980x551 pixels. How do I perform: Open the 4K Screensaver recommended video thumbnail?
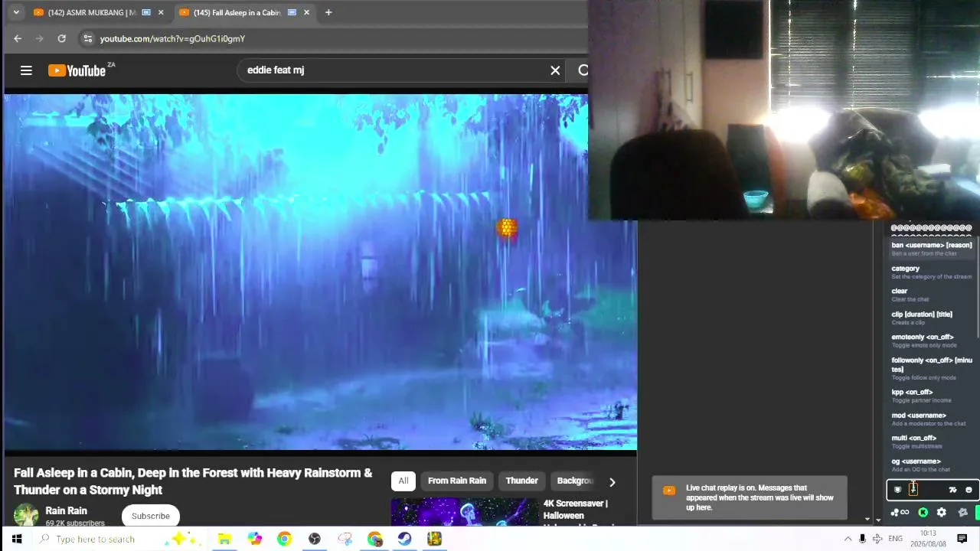464,512
